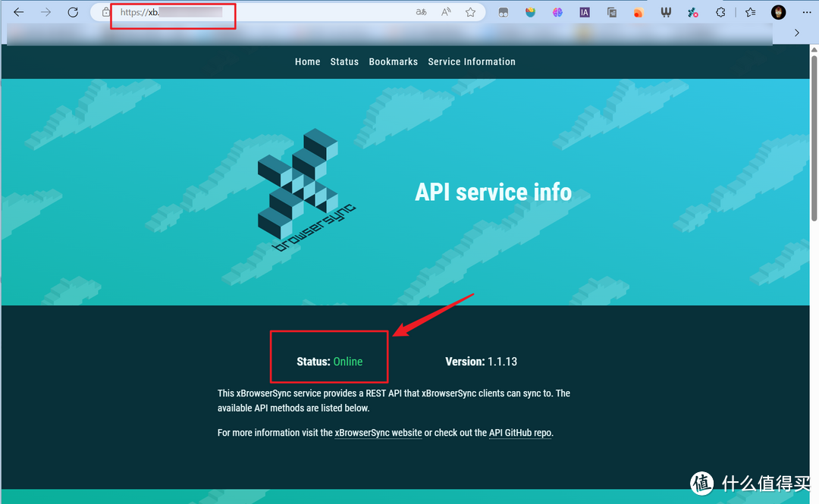
Task: Click the scrollbar up arrow
Action: 814,49
